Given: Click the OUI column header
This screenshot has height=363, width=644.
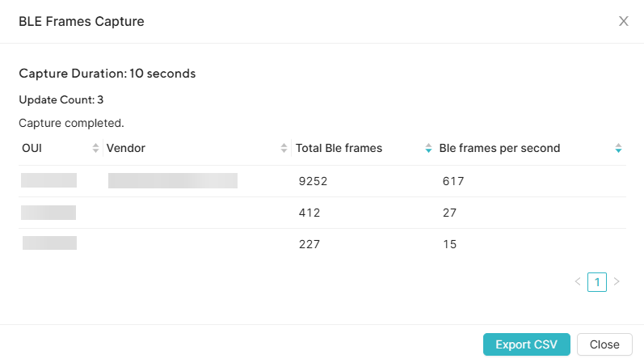Looking at the screenshot, I should point(32,149).
